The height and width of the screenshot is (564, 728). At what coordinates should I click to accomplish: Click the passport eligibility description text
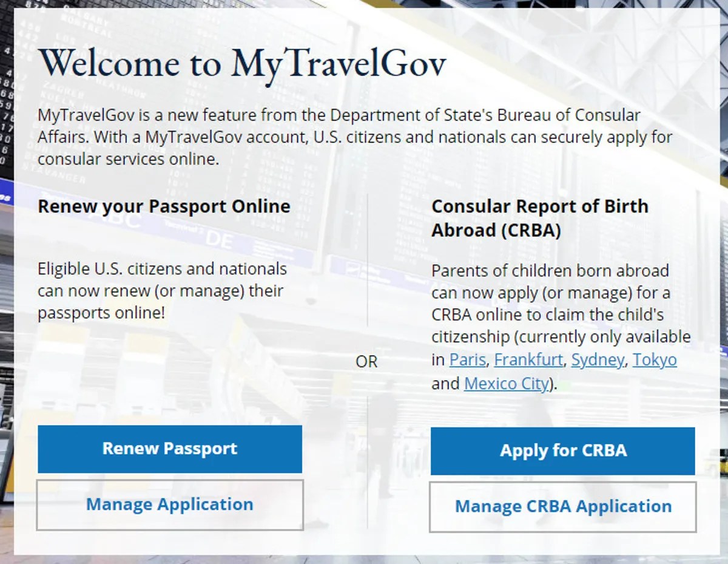coord(162,290)
